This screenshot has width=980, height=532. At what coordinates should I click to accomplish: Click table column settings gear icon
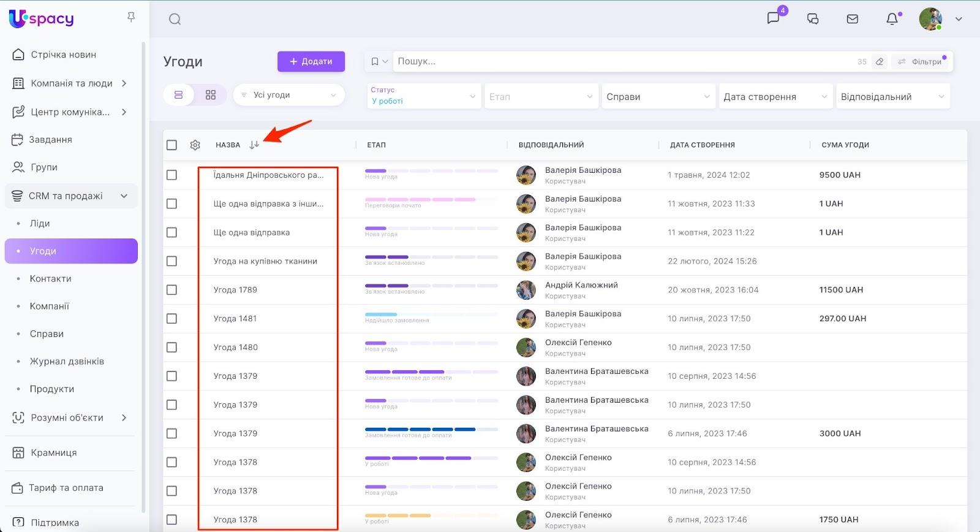(195, 145)
